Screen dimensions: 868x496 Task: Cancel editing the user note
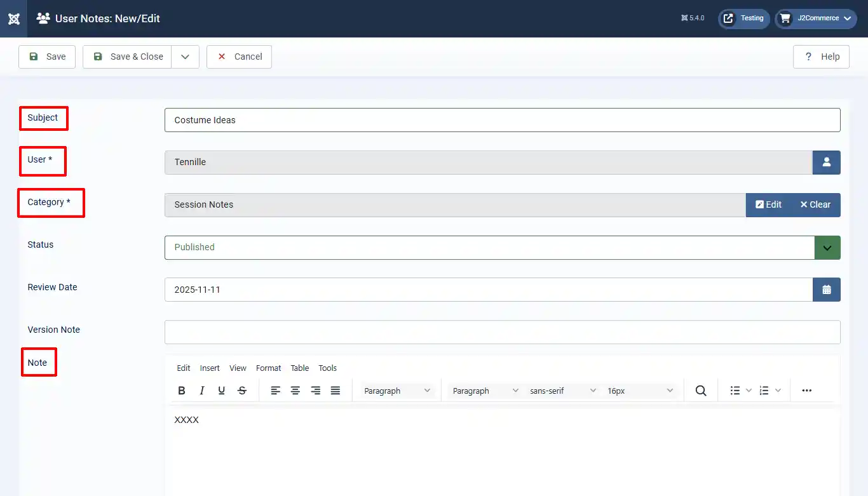(x=239, y=57)
